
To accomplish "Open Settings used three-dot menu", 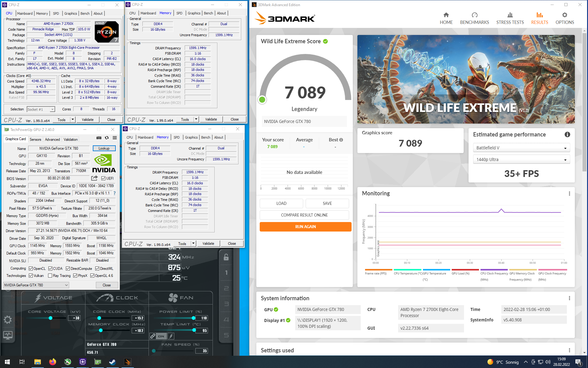I will click(569, 350).
